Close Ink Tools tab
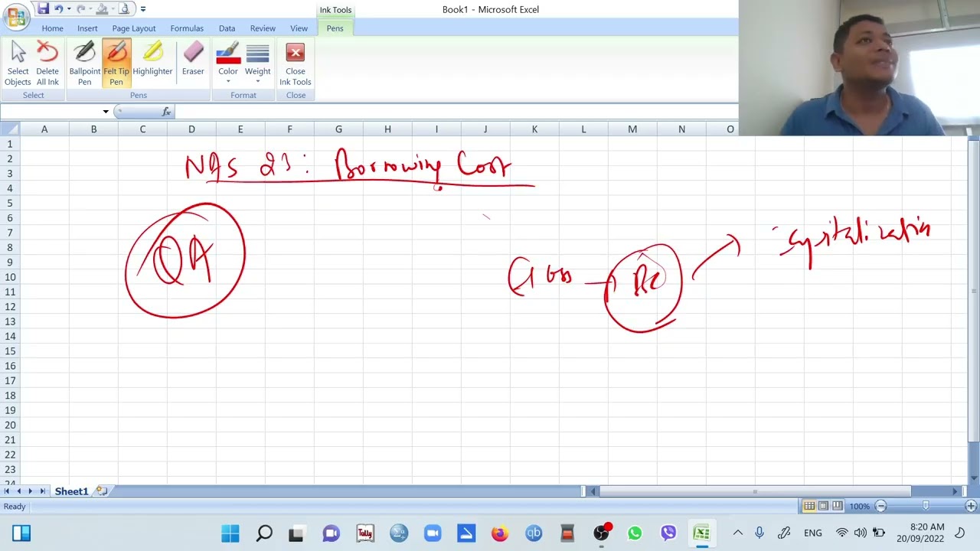 (296, 64)
